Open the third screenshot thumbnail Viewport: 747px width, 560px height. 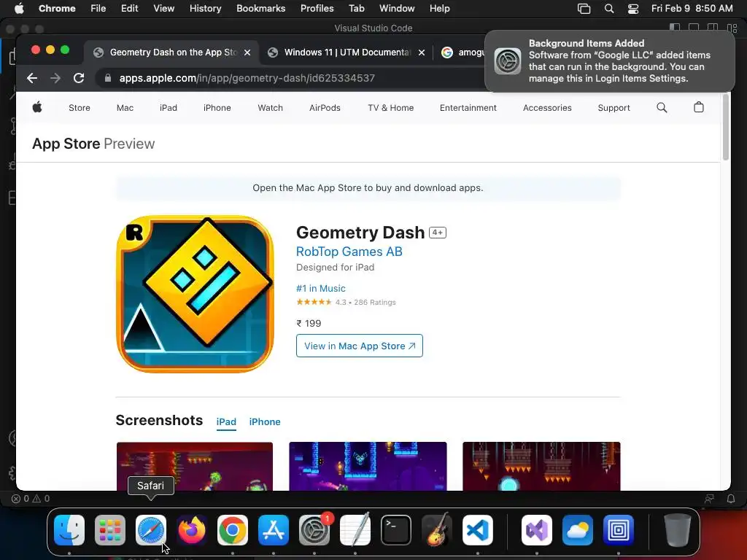point(541,466)
